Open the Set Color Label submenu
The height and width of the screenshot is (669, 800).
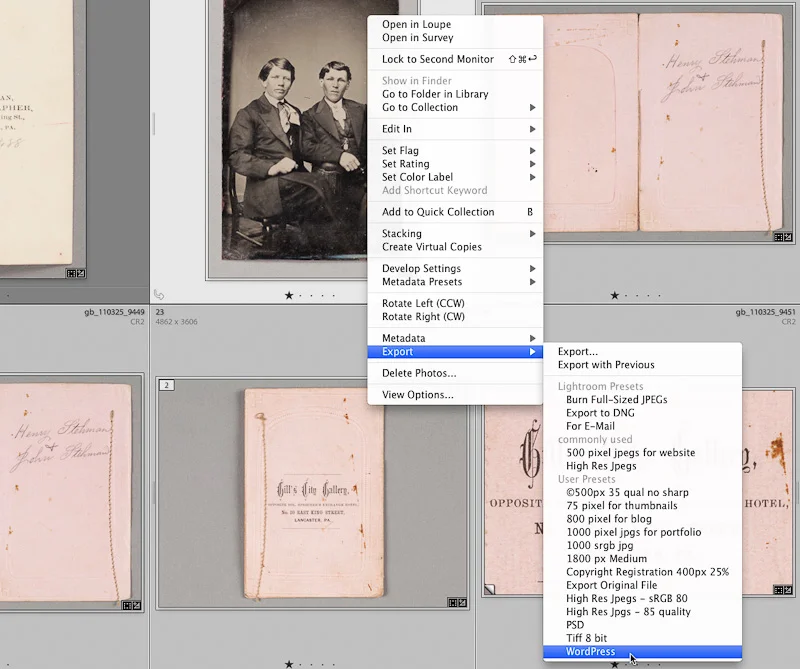pyautogui.click(x=455, y=177)
